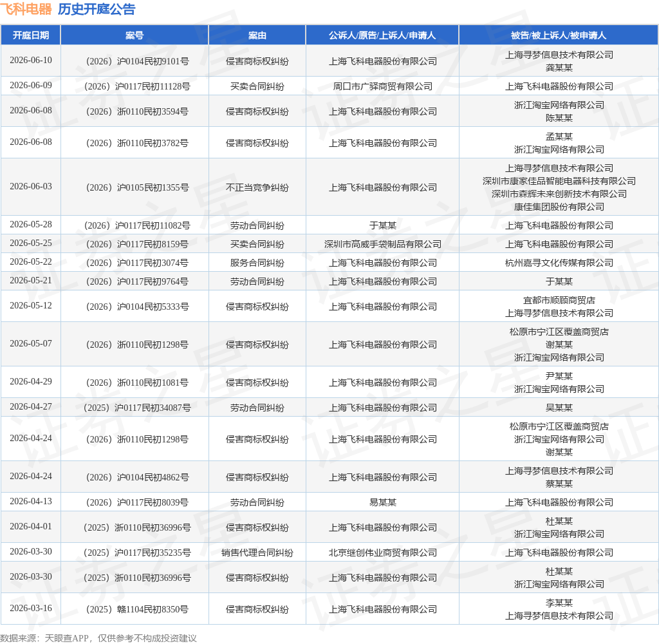The image size is (659, 644).
Task: Click case number 沪0105民初1355号
Action: tap(138, 187)
